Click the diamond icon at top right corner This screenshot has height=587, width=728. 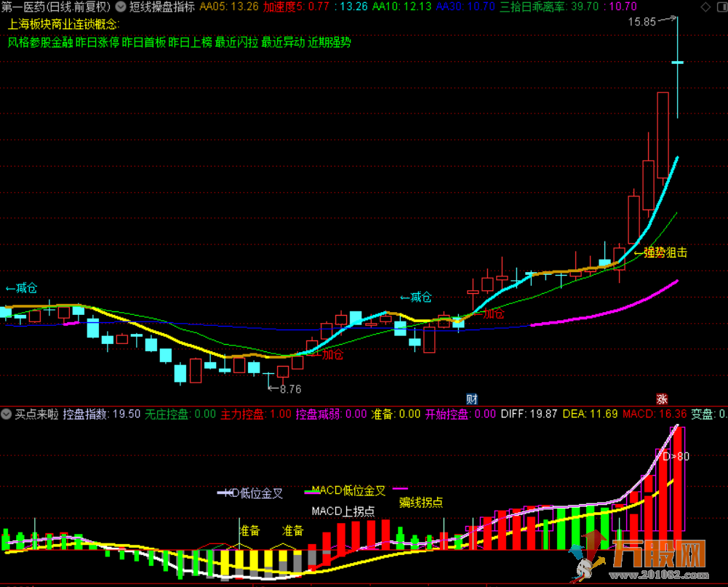click(705, 7)
